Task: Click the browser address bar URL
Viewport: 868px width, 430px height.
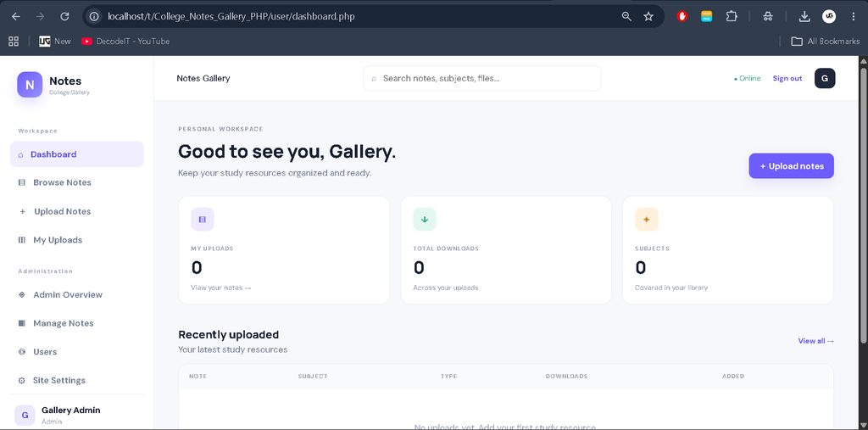Action: 231,17
